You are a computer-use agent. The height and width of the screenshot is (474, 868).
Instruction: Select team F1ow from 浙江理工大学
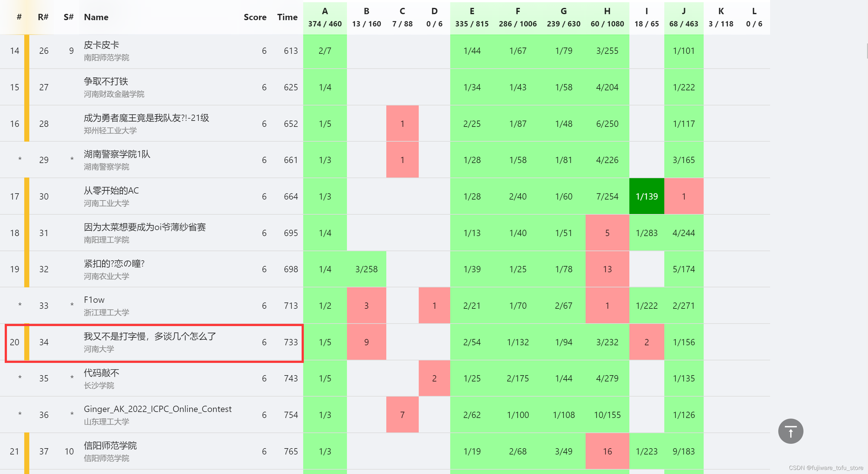pos(94,300)
